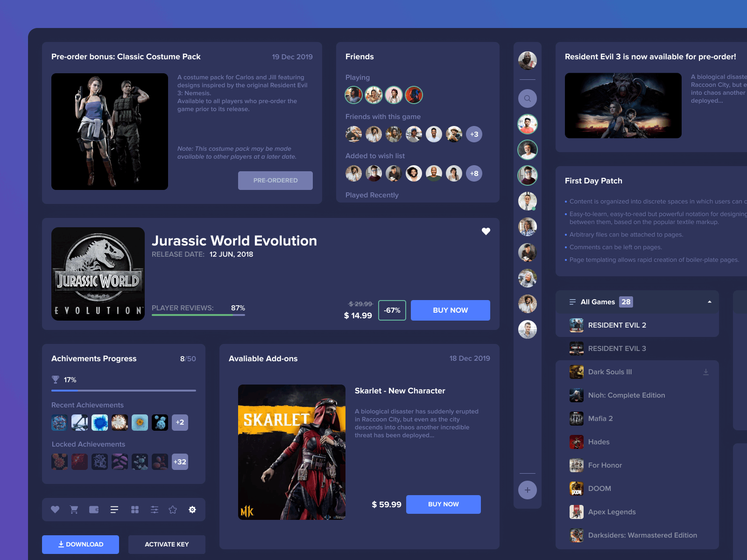Click the search icon in the friends sidebar
Screen dimensions: 747x560
(x=527, y=98)
